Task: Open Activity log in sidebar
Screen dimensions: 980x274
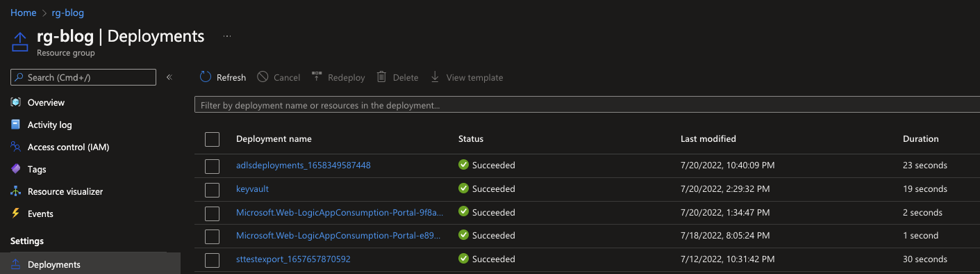Action: coord(49,124)
